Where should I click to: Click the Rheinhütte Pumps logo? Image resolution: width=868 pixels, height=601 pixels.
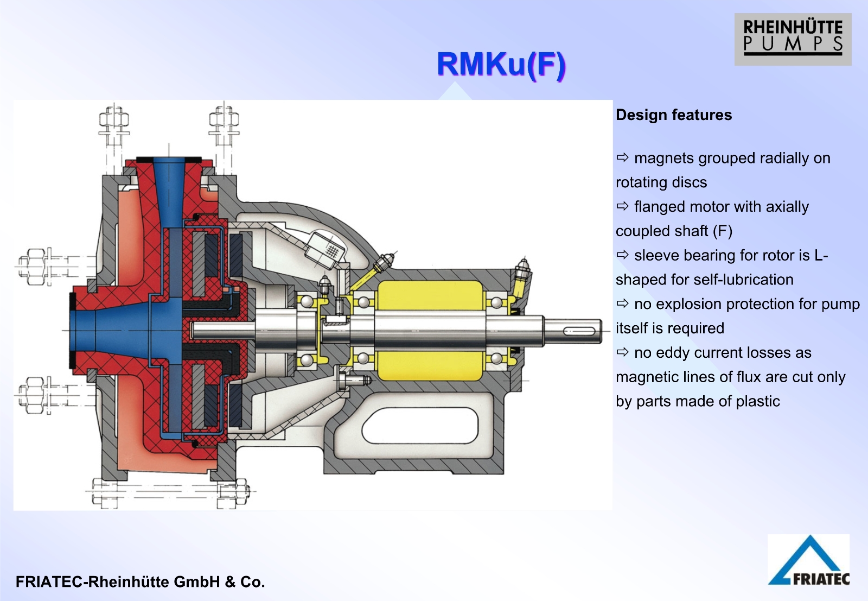[x=793, y=39]
